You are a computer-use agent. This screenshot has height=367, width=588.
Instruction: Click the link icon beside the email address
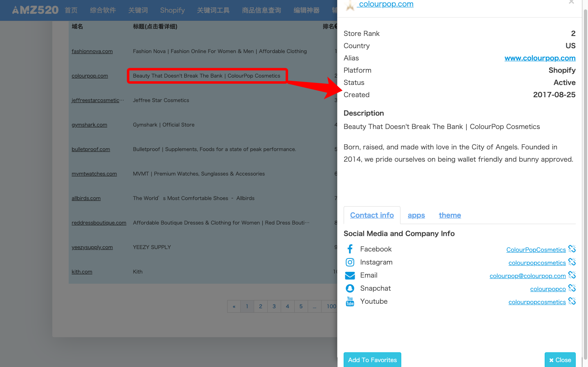[x=572, y=275]
